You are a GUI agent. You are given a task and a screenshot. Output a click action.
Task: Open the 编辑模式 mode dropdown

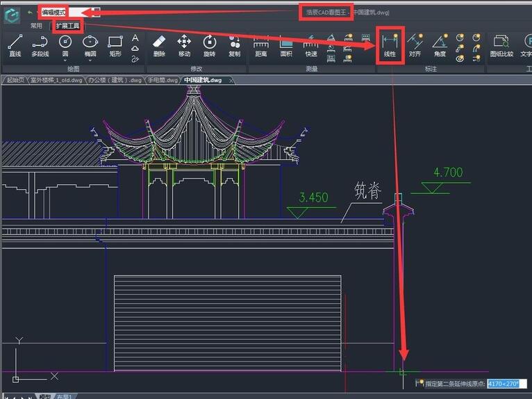click(x=95, y=13)
